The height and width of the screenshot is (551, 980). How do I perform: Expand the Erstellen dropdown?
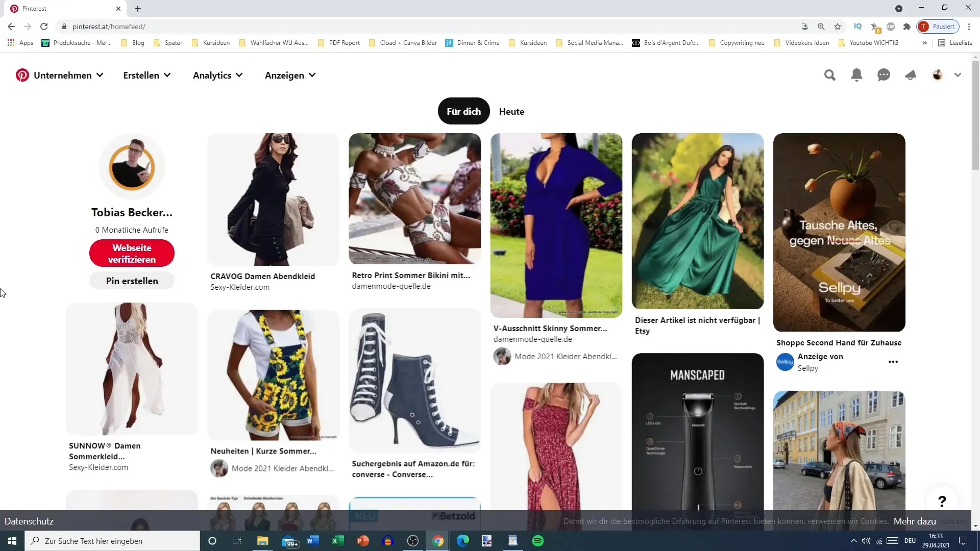(147, 75)
